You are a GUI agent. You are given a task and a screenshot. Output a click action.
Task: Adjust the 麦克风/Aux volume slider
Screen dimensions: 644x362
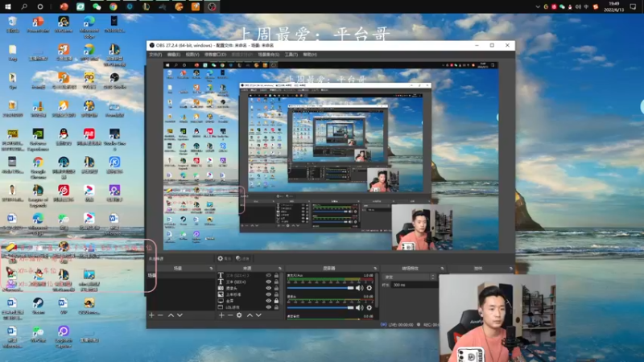[320, 288]
